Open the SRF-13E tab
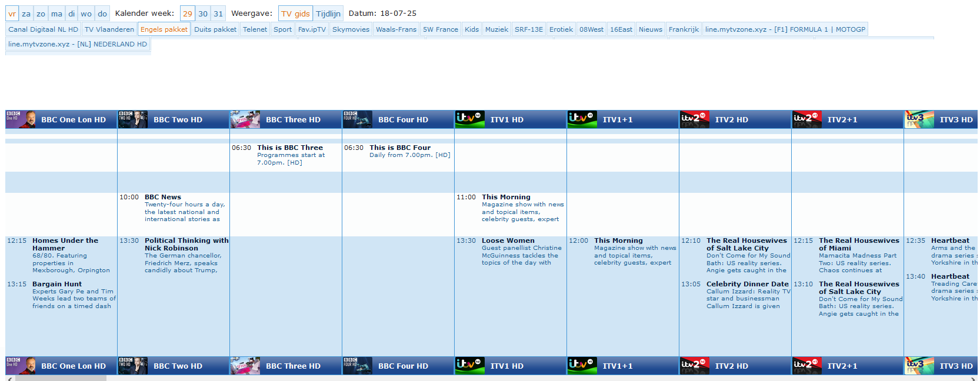 point(529,29)
